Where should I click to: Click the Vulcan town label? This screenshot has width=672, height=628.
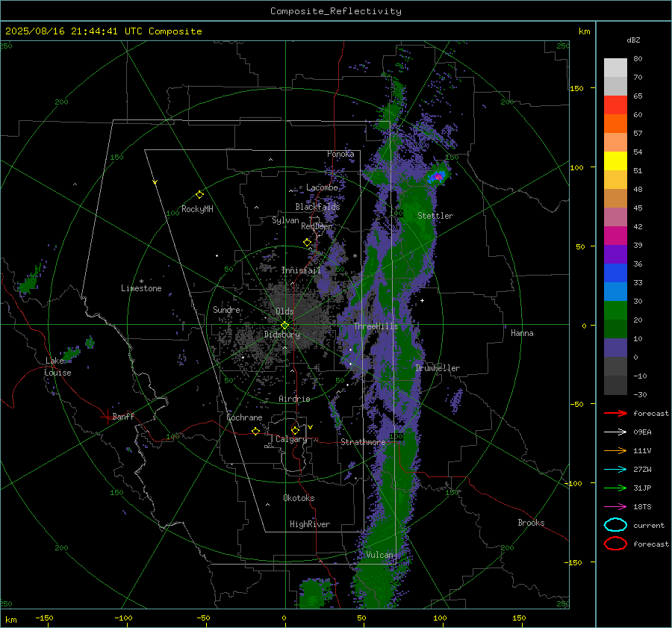coord(380,555)
